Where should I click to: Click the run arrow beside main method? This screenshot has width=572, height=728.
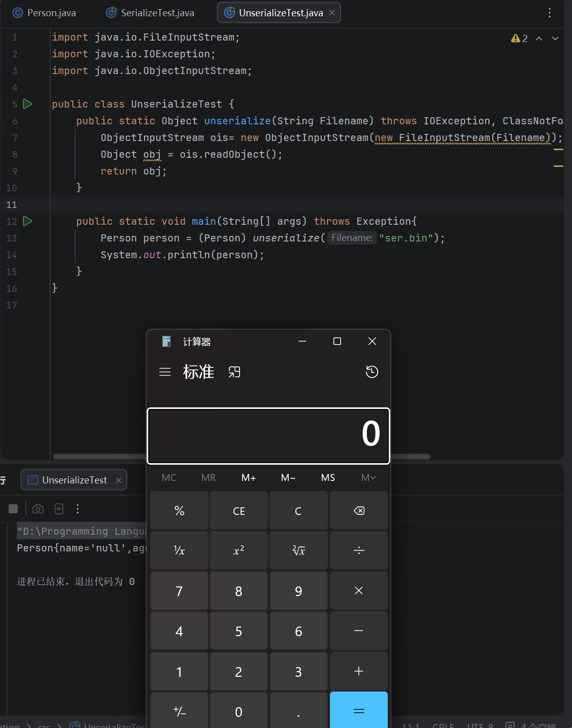pyautogui.click(x=28, y=221)
